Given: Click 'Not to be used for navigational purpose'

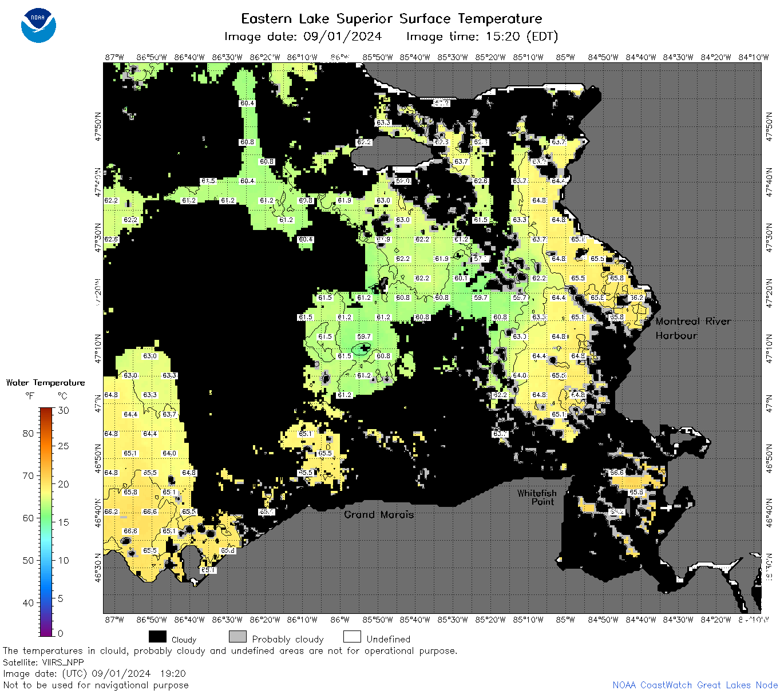Looking at the screenshot, I should [x=96, y=685].
